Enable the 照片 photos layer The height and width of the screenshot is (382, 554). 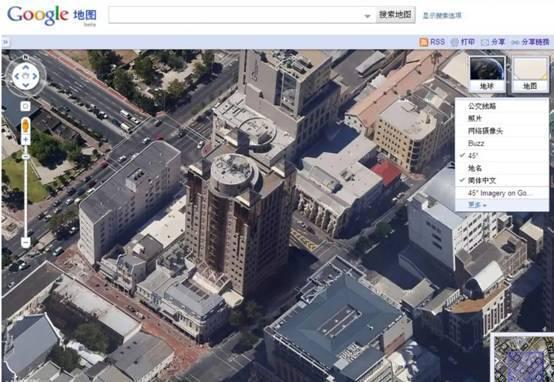pyautogui.click(x=502, y=118)
